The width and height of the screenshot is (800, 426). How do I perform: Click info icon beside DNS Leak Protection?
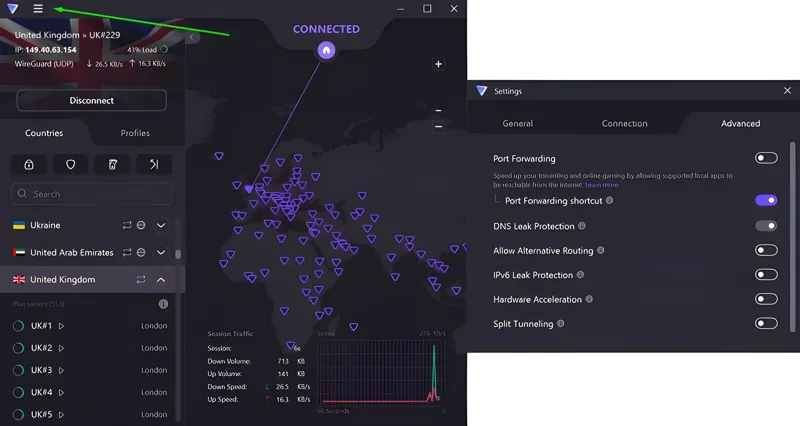click(x=582, y=226)
